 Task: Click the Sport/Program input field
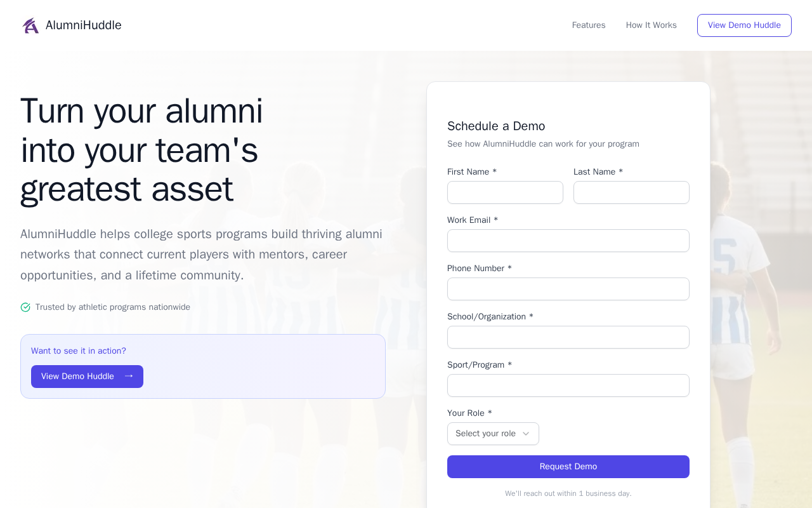(x=568, y=385)
